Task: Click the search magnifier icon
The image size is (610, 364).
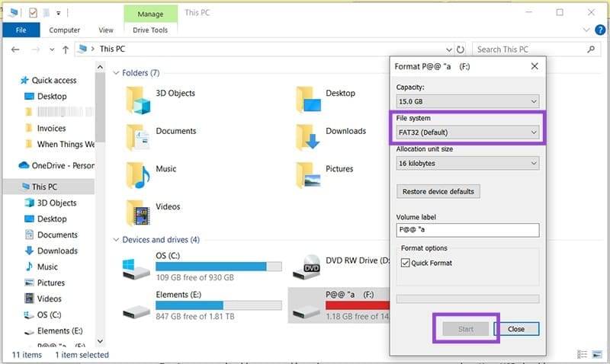Action: point(591,49)
